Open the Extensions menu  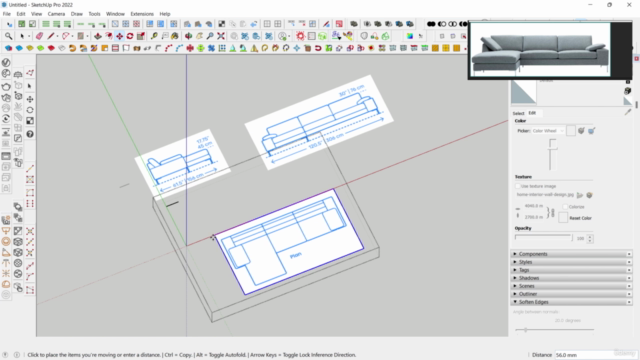tap(142, 14)
